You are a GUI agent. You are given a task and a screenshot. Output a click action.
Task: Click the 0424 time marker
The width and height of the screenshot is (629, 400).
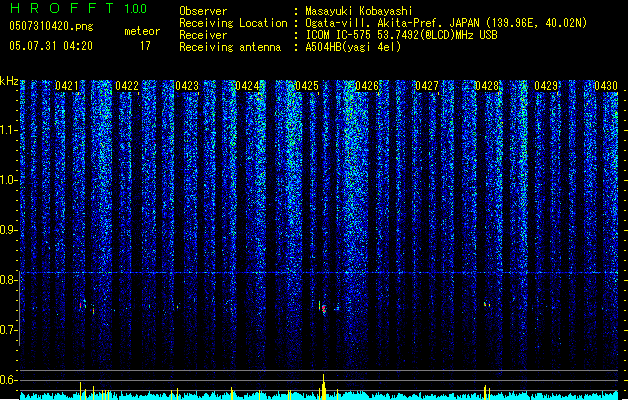click(x=247, y=86)
